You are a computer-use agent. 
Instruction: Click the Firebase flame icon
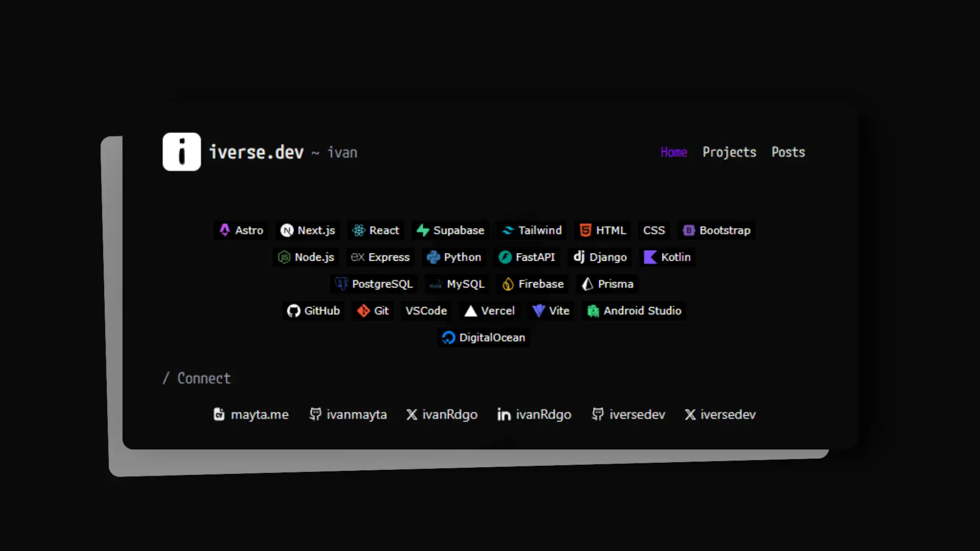tap(508, 284)
